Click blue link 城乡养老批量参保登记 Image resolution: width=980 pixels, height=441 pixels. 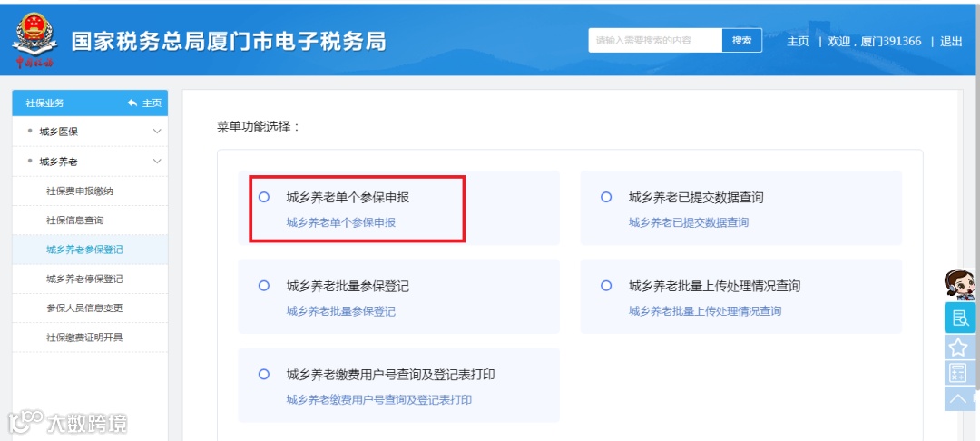tap(340, 311)
